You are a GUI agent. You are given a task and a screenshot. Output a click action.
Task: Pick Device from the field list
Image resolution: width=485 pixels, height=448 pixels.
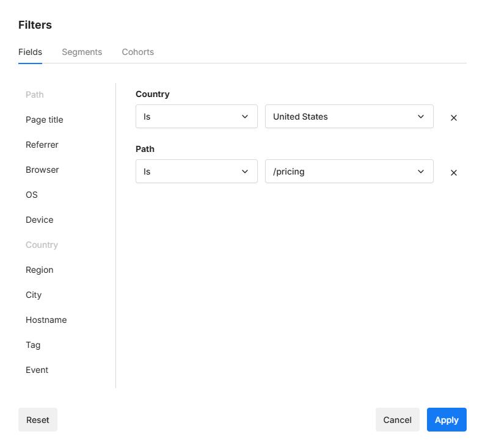40,220
